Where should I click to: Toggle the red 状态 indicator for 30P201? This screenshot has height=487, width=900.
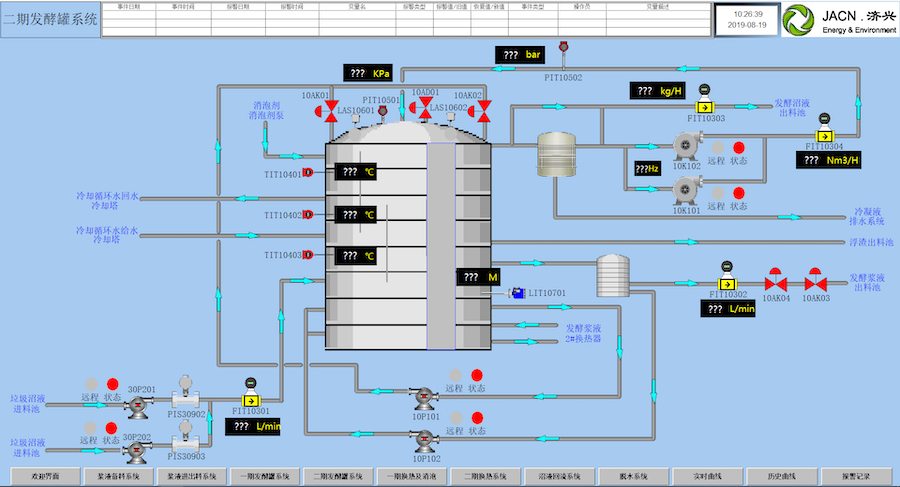[x=112, y=384]
